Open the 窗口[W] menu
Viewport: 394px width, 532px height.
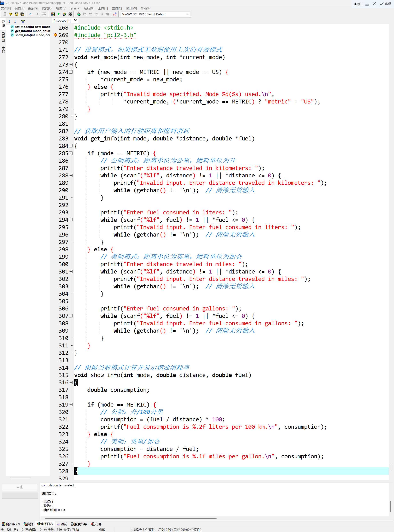coord(131,8)
